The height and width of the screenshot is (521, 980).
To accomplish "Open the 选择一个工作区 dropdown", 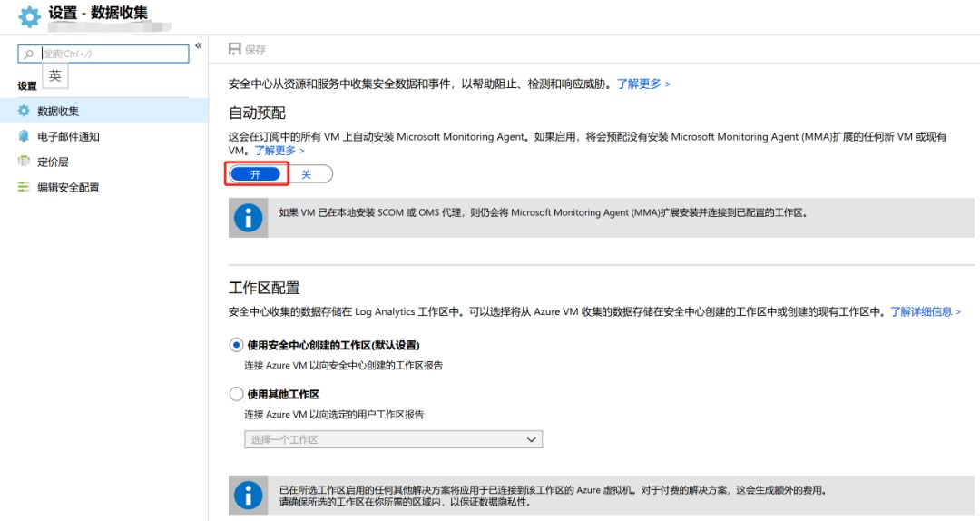I will (x=393, y=439).
